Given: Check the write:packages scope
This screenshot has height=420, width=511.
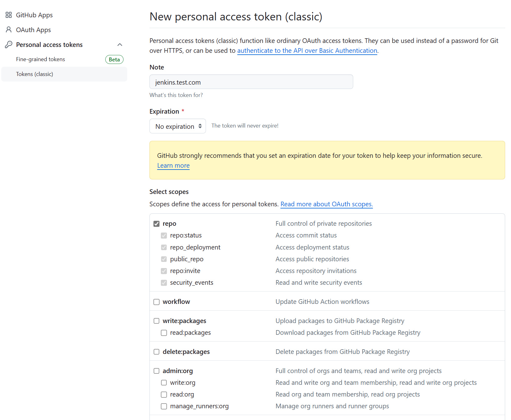Looking at the screenshot, I should click(x=157, y=321).
